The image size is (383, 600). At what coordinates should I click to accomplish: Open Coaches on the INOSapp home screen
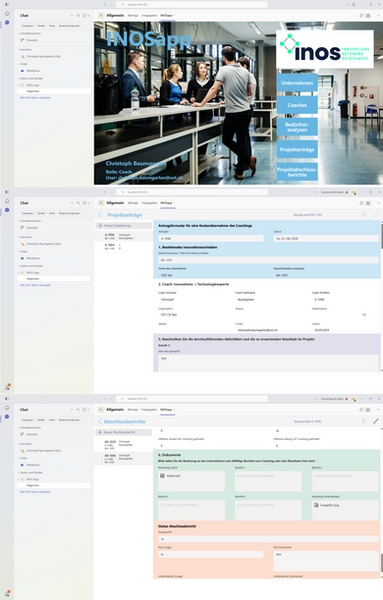click(x=297, y=105)
